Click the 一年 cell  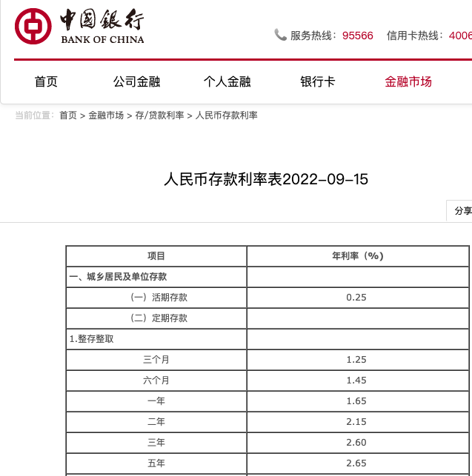coord(156,401)
